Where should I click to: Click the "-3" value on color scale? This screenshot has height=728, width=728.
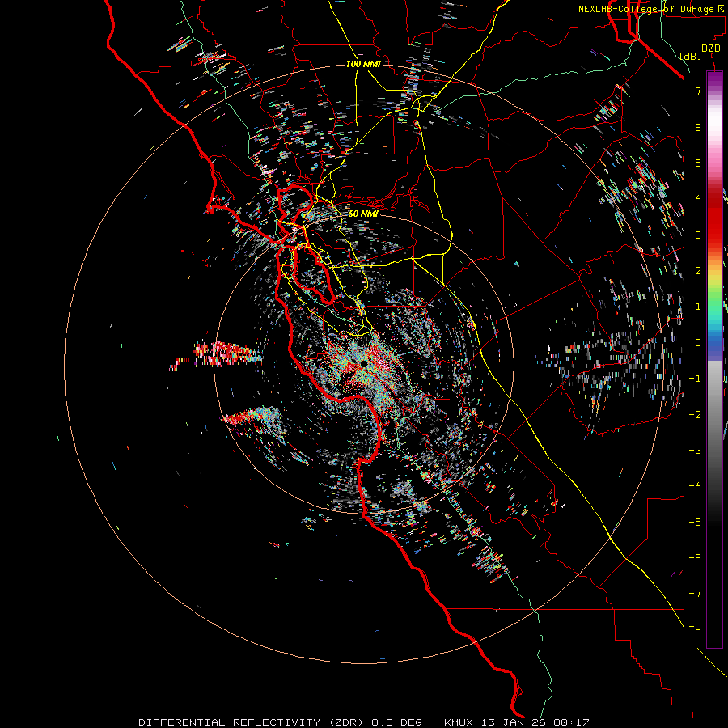695,451
